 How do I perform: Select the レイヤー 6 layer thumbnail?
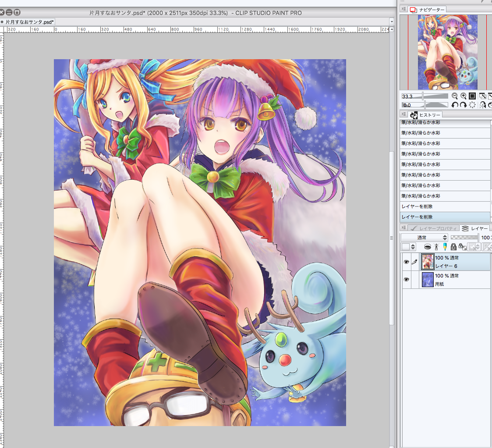pos(427,262)
